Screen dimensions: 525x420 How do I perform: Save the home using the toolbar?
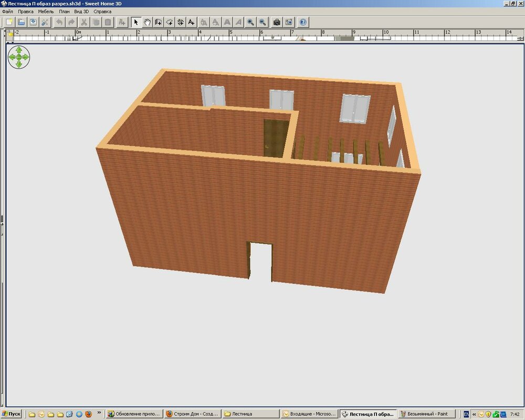(x=33, y=22)
